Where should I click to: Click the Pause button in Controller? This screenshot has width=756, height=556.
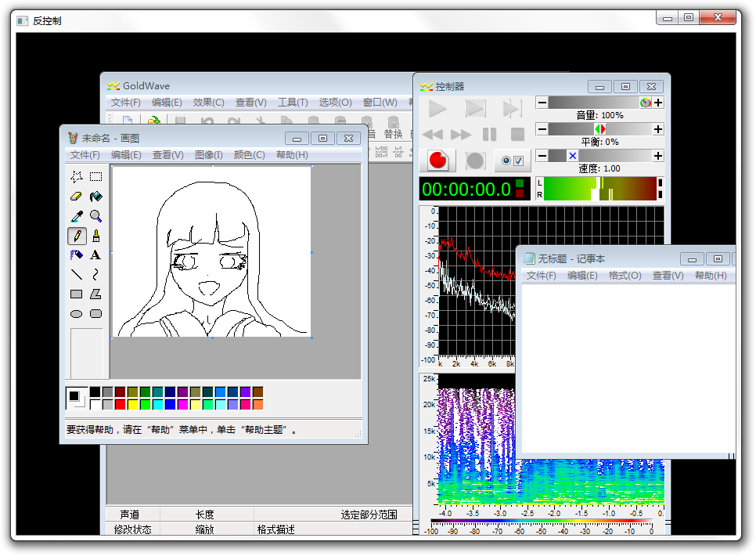pyautogui.click(x=489, y=135)
